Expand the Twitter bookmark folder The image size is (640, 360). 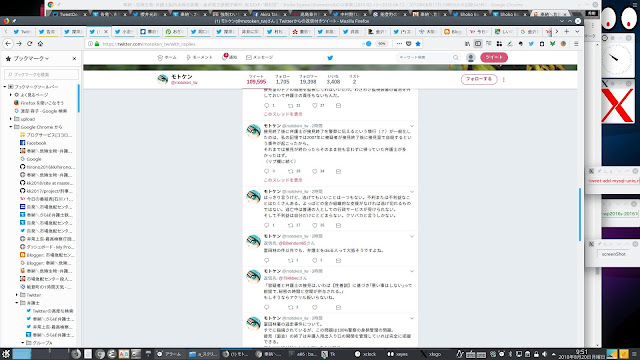point(17,295)
